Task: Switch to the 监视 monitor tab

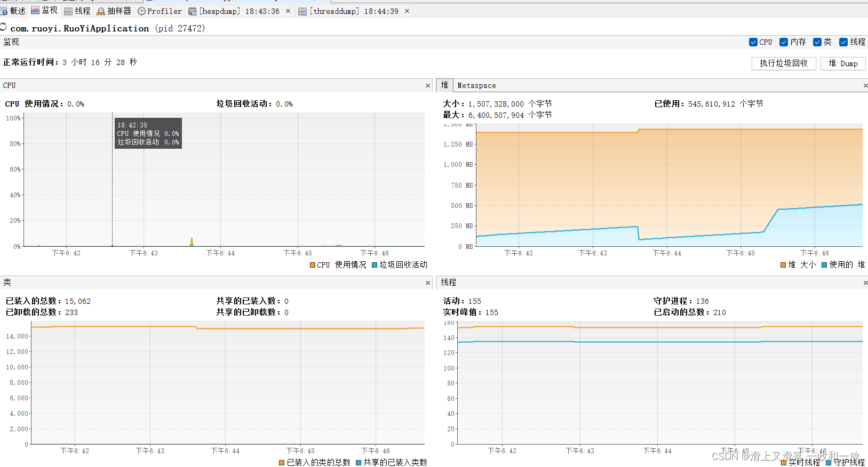Action: coord(44,11)
